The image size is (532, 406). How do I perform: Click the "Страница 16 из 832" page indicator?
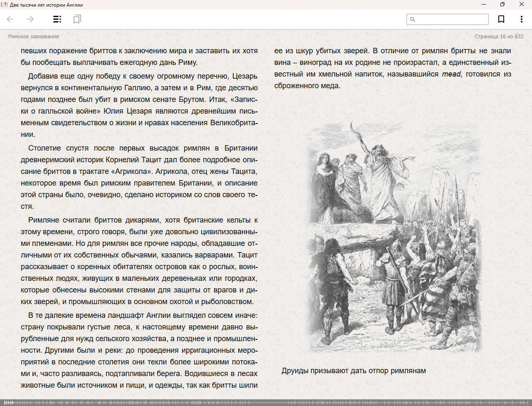[499, 37]
